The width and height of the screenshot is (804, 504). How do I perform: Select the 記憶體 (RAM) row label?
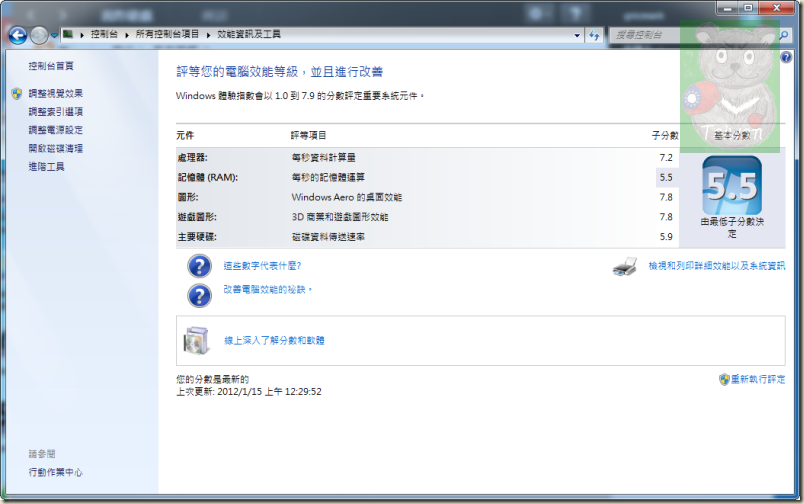click(208, 177)
